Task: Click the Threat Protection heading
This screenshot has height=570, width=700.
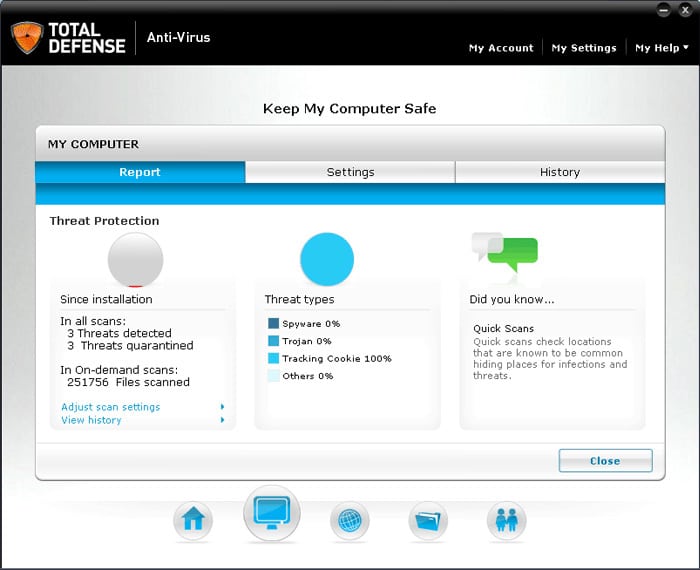Action: pos(104,221)
